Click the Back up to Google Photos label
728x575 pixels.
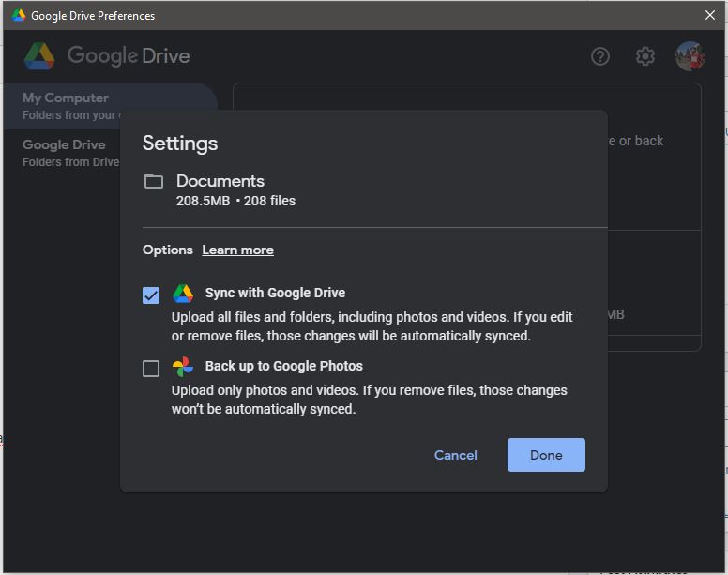(284, 366)
